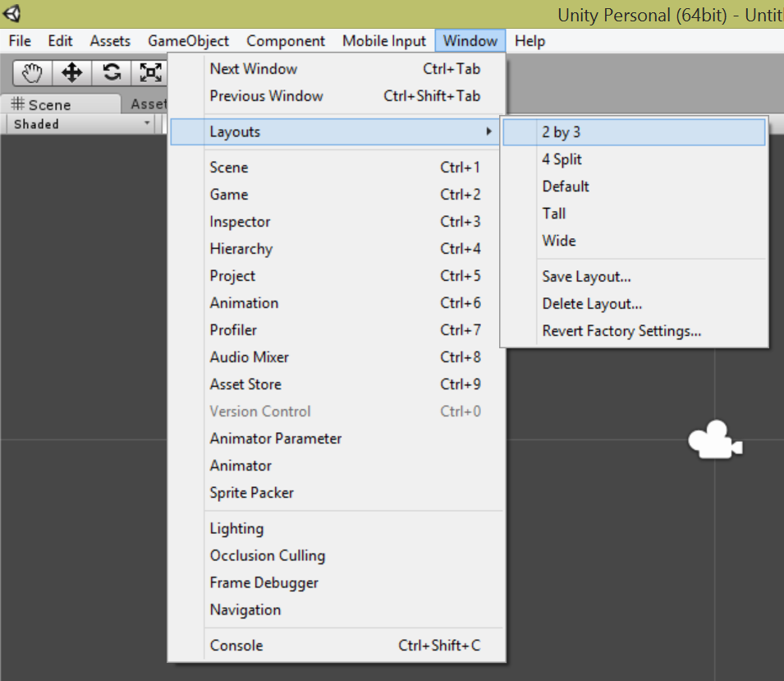Choose Delete Layout...
Viewport: 784px width, 681px height.
click(634, 303)
